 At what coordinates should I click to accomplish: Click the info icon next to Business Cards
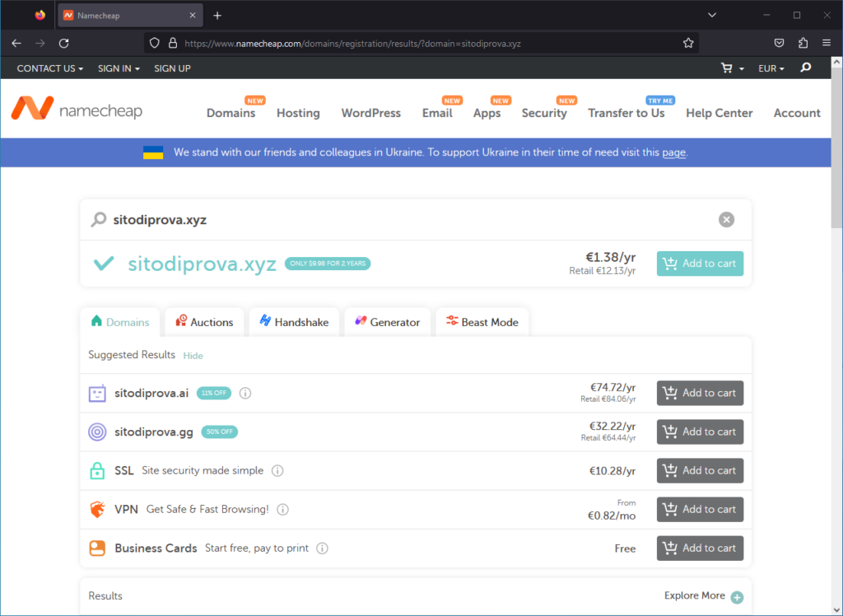coord(322,548)
